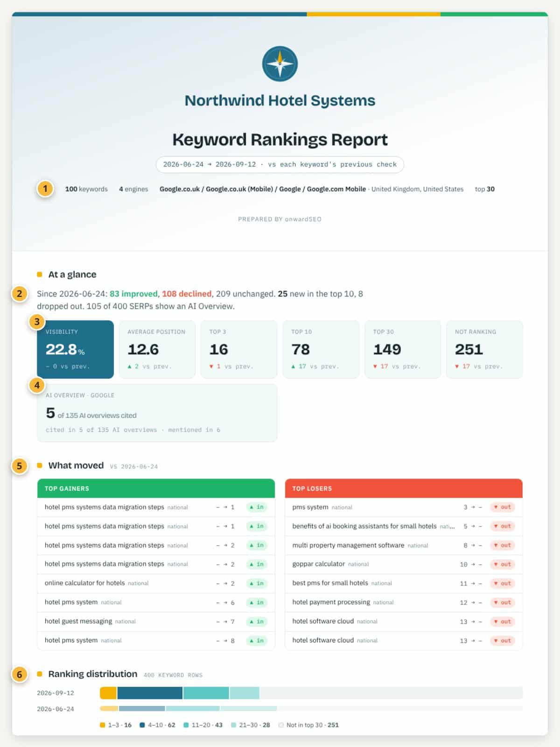Click the Top Gainers table header
Image resolution: width=560 pixels, height=747 pixels.
click(x=156, y=488)
